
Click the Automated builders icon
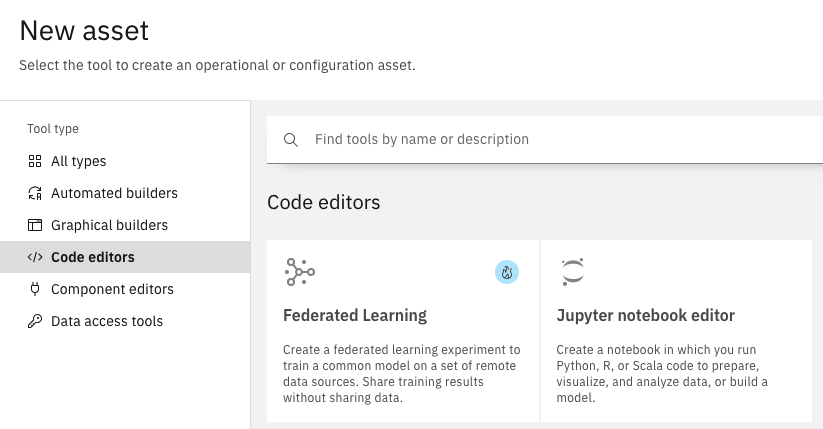[x=35, y=193]
